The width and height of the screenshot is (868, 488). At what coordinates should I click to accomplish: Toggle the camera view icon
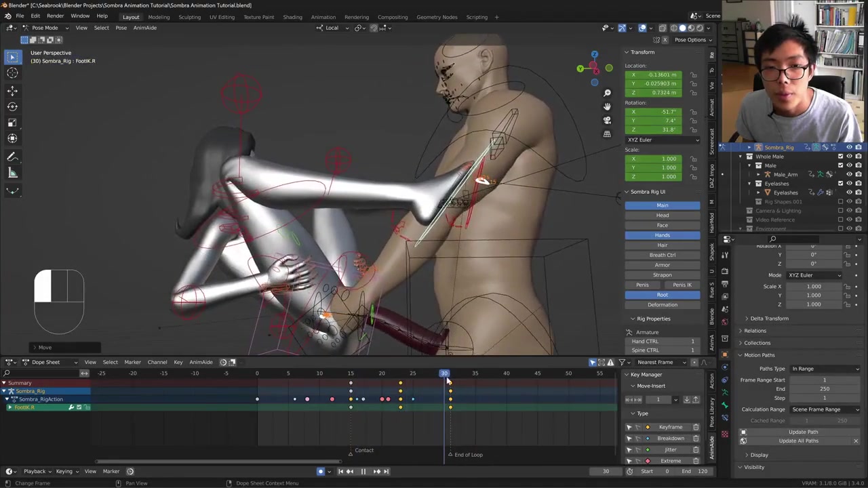click(x=607, y=120)
